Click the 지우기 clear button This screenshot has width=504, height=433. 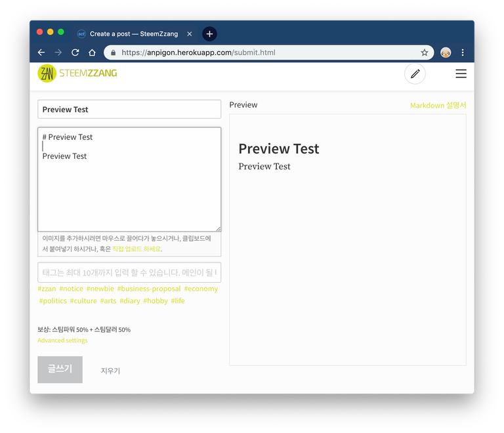tap(110, 371)
